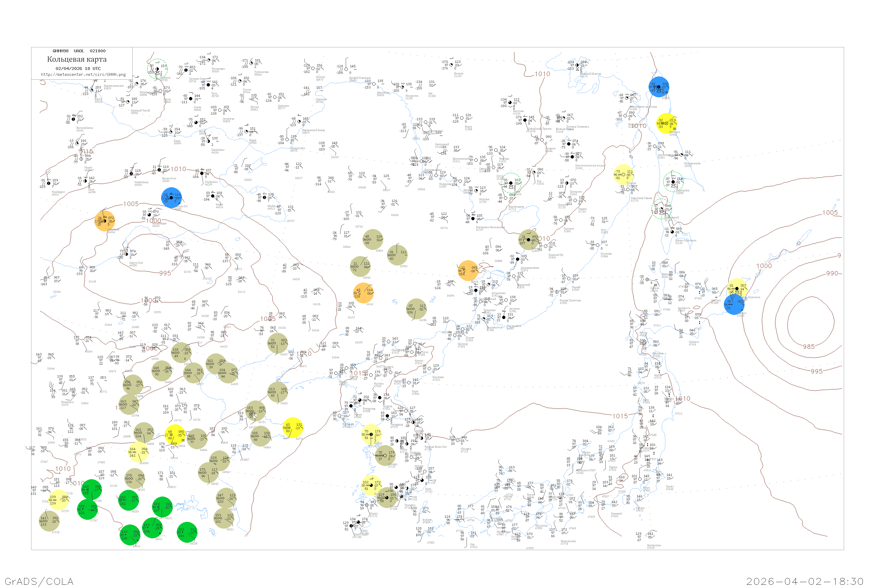This screenshot has width=882, height=588.
Task: Select the orange Sainshand 44354 station marker
Action: (105, 220)
